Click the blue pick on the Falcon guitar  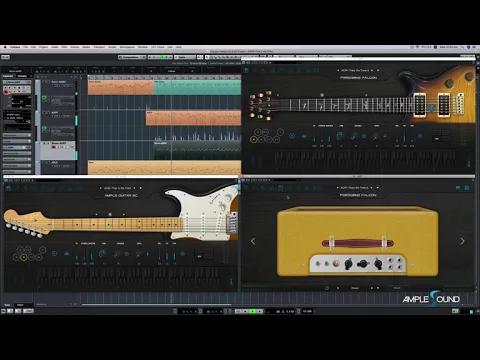431,108
